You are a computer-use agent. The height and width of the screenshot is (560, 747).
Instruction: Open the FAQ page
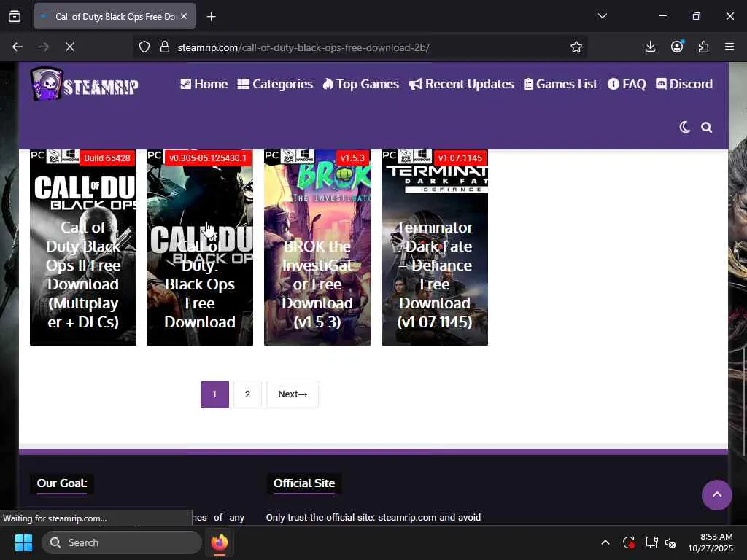tap(627, 85)
